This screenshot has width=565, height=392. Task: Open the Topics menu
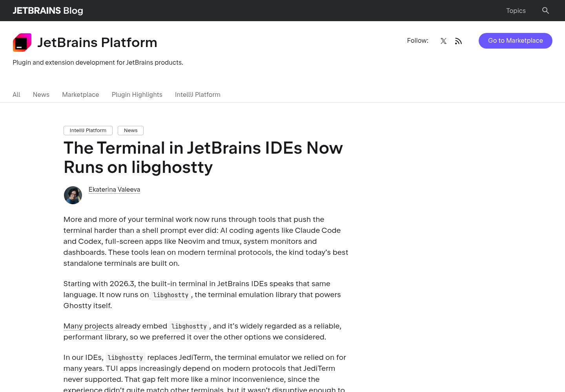tap(516, 11)
